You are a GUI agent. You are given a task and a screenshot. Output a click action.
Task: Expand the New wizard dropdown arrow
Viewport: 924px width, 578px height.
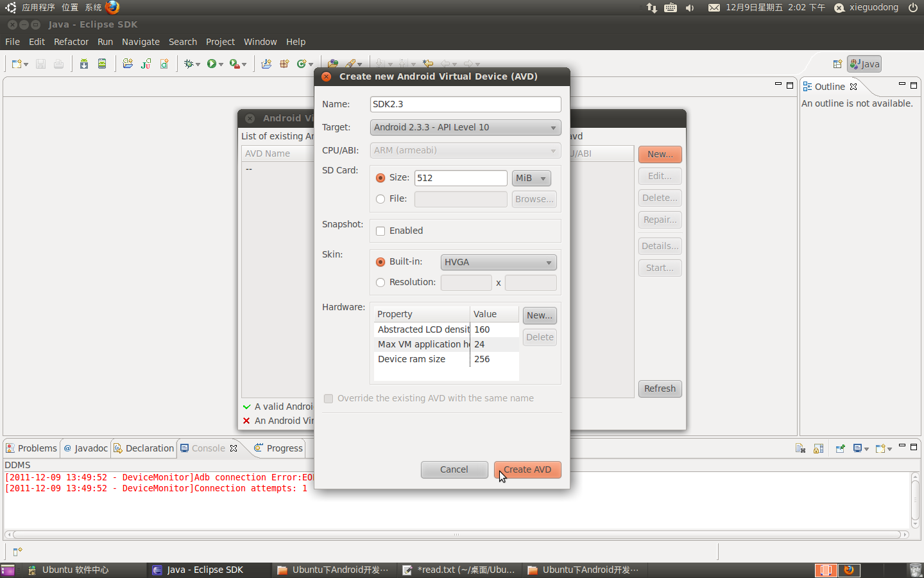point(26,64)
